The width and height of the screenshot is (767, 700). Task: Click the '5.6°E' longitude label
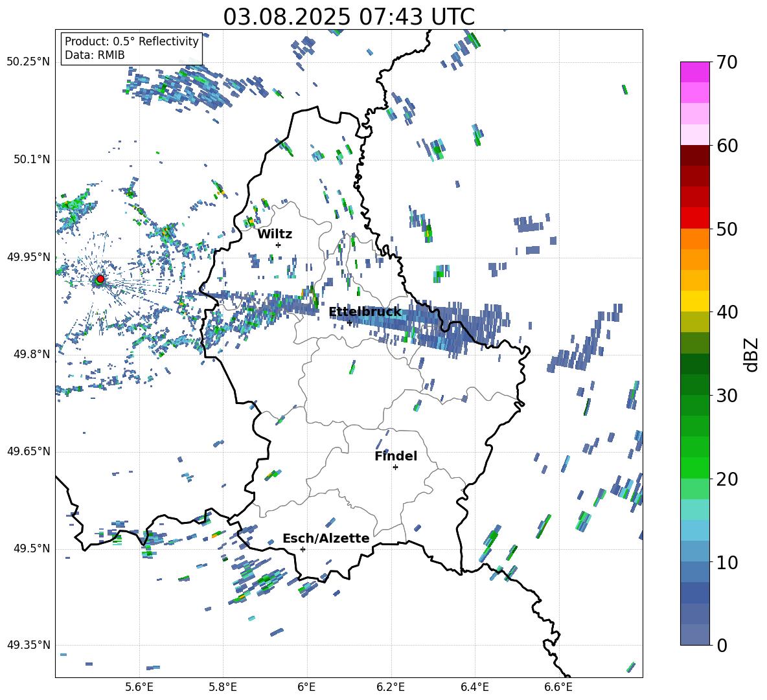139,687
